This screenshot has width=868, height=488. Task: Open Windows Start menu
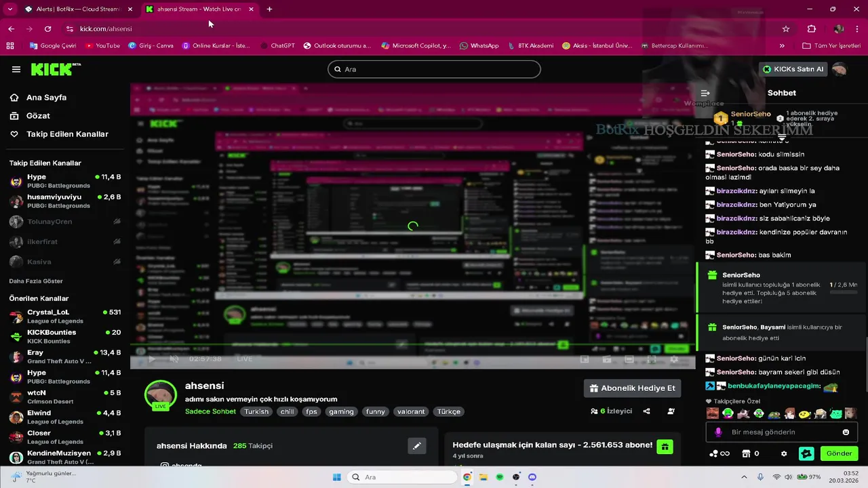click(x=336, y=477)
